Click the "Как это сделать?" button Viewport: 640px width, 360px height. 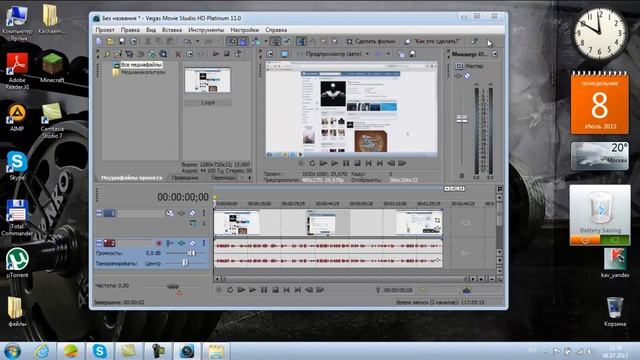pos(433,41)
